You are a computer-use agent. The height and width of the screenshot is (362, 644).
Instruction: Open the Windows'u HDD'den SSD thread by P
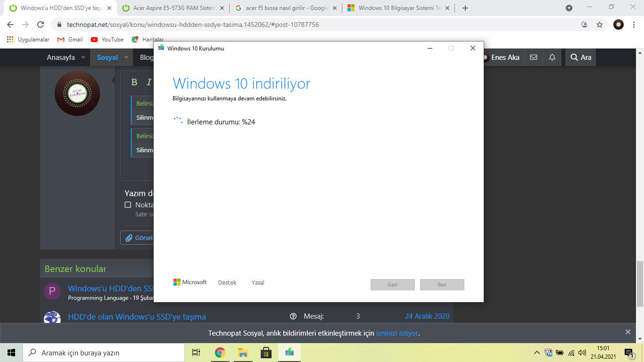[x=111, y=288]
